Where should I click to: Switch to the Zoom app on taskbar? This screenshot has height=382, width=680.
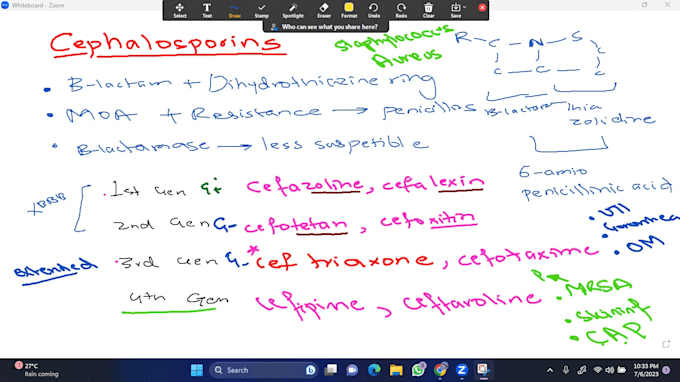462,370
